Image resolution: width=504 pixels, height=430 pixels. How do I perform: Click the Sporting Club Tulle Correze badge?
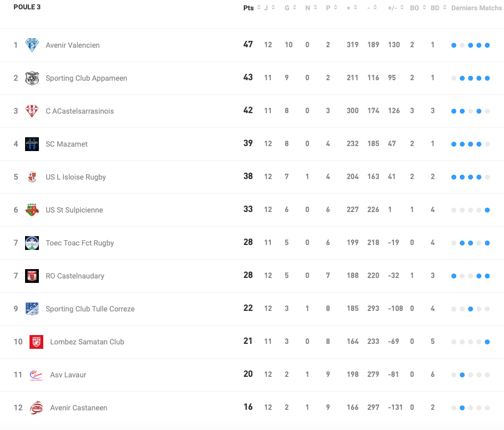(31, 308)
